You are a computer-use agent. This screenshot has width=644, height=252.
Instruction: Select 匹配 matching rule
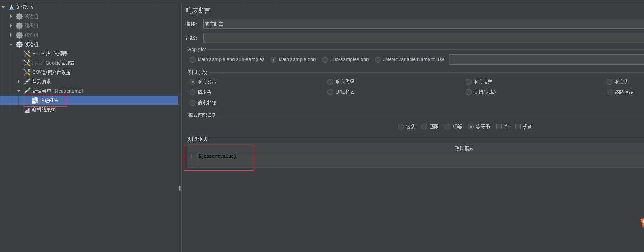pyautogui.click(x=424, y=126)
